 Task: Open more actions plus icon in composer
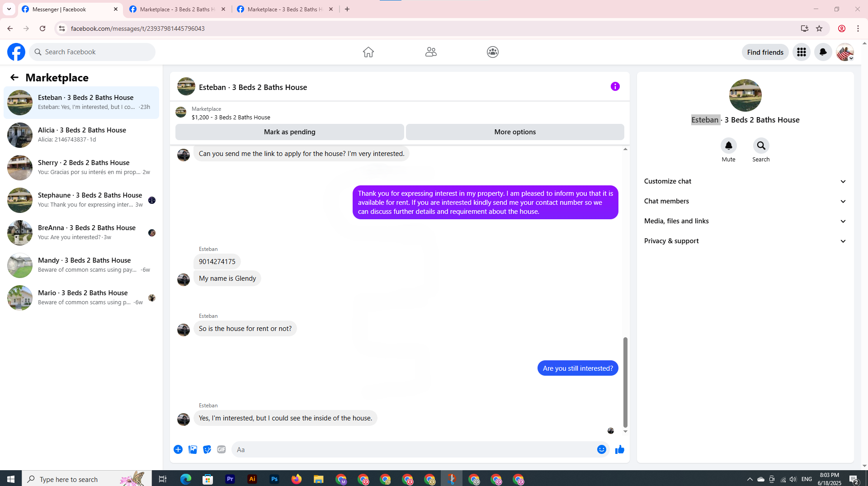178,449
